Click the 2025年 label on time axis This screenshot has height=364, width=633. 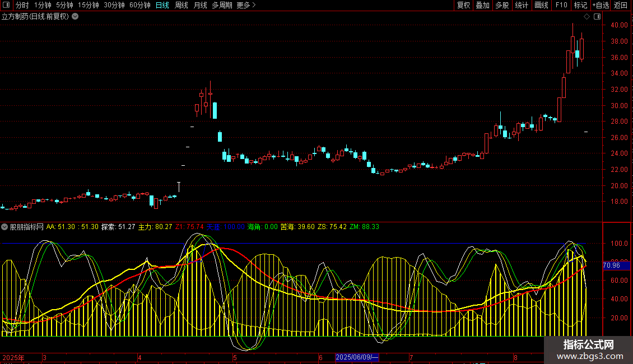pyautogui.click(x=13, y=357)
